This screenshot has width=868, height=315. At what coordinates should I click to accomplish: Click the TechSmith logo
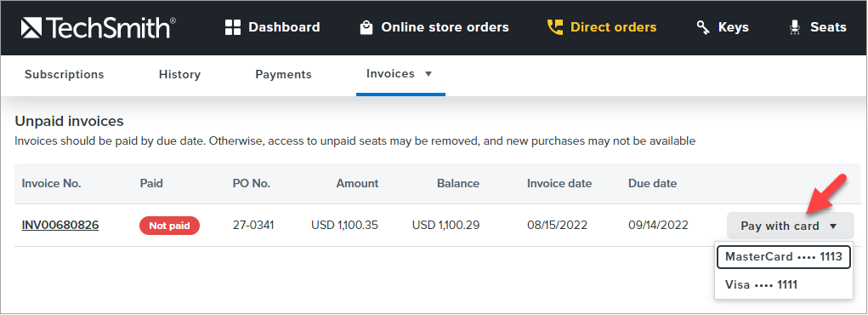99,27
